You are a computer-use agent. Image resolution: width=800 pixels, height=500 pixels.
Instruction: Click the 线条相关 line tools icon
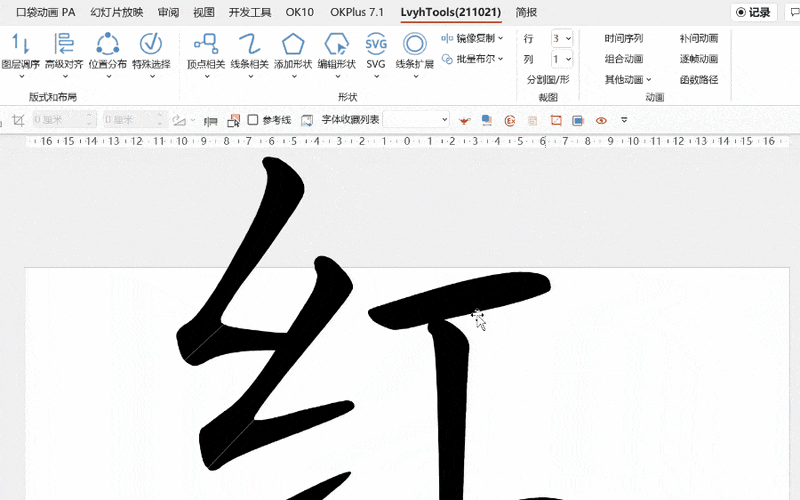click(249, 44)
